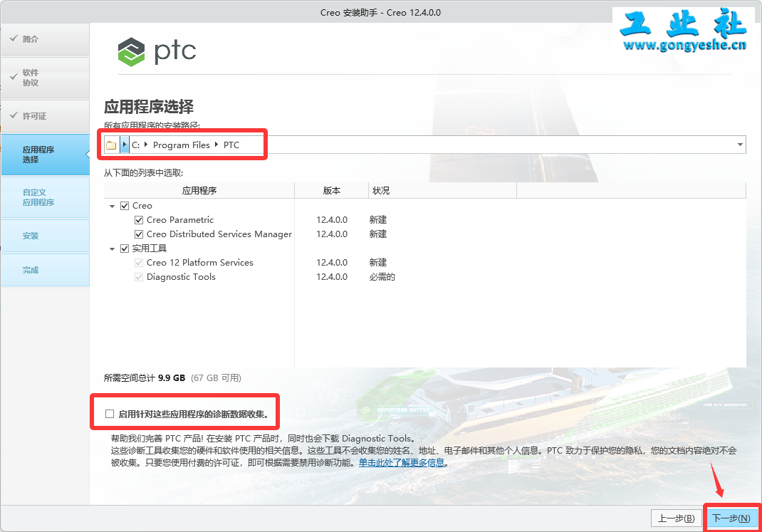Open the 完成 step
The width and height of the screenshot is (762, 532).
(45, 270)
